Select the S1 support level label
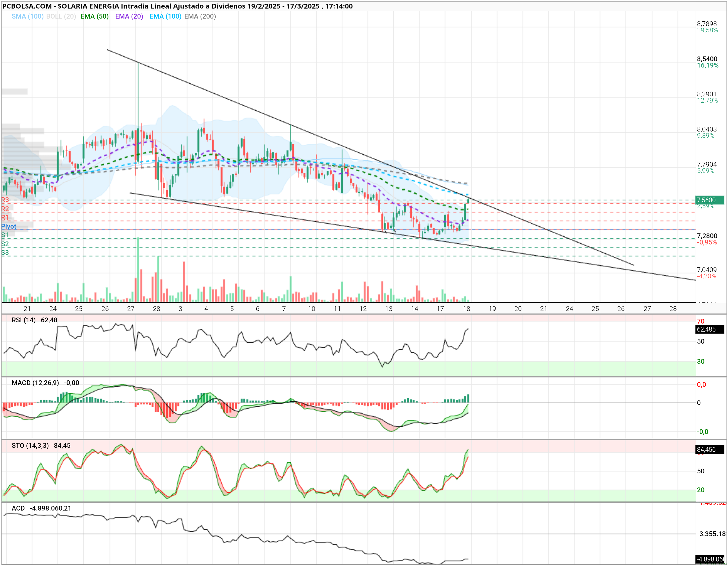 (x=5, y=235)
